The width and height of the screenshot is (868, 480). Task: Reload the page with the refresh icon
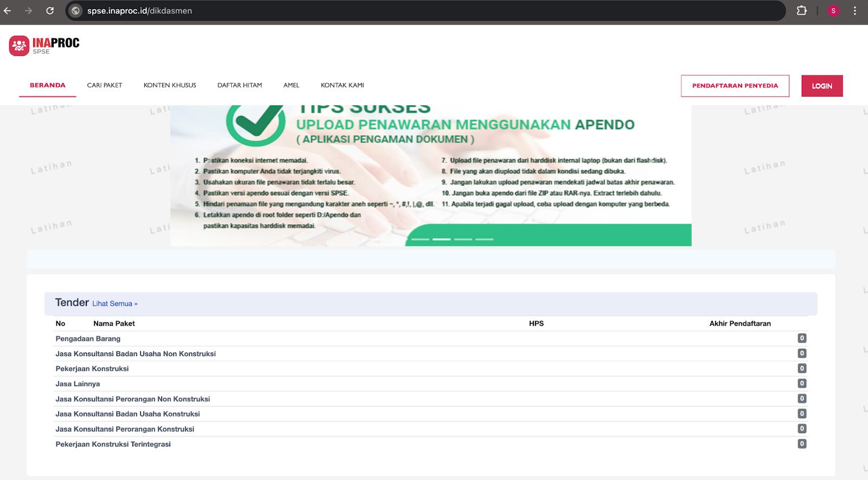[x=50, y=10]
